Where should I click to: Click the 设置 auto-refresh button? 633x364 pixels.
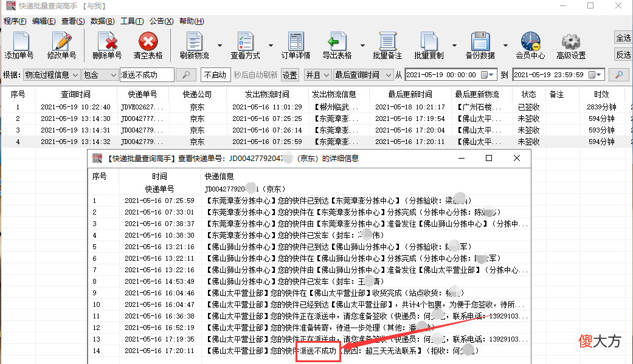point(290,75)
